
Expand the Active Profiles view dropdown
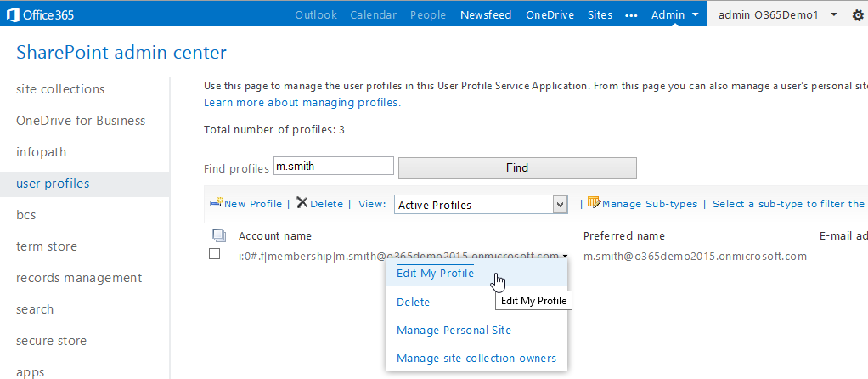click(560, 205)
